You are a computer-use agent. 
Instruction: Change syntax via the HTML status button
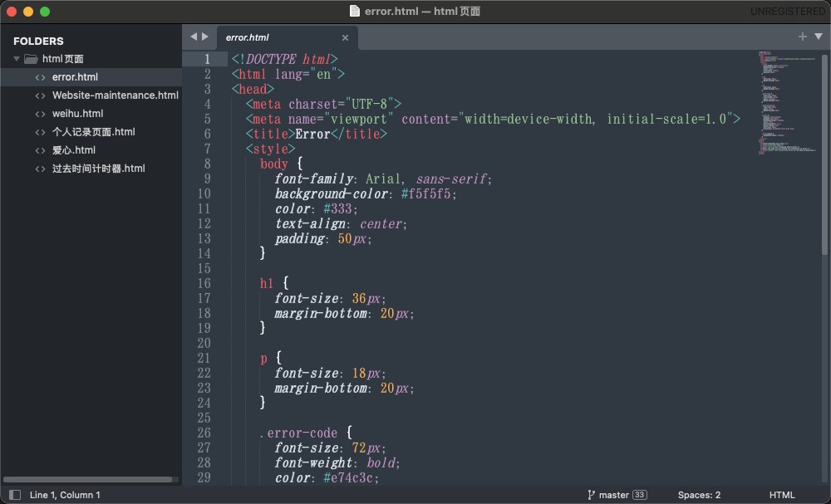782,495
